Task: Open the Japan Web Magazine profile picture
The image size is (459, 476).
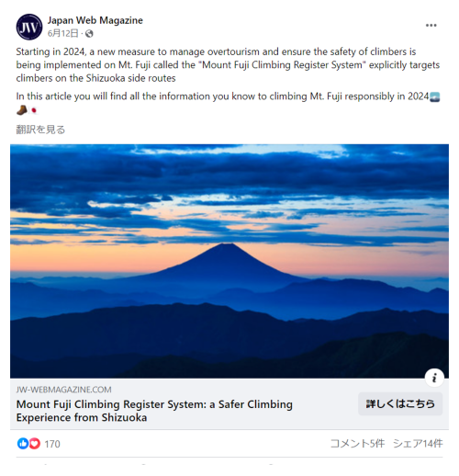Action: click(29, 27)
